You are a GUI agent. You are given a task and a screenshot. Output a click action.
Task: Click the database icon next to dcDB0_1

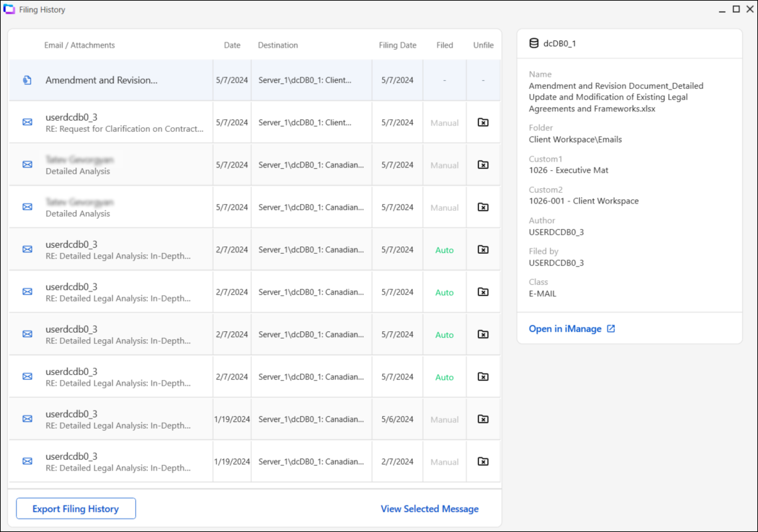pyautogui.click(x=534, y=43)
